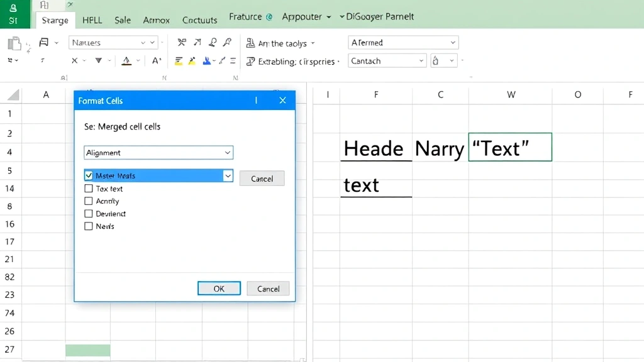644x362 pixels.
Task: Select the green highlighted cell at bottom
Action: 87,349
